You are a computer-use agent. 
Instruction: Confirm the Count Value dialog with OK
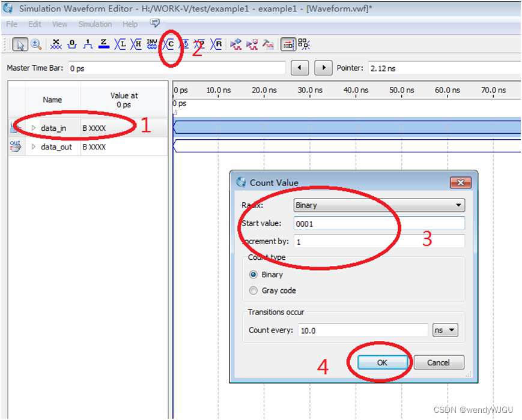(x=383, y=362)
